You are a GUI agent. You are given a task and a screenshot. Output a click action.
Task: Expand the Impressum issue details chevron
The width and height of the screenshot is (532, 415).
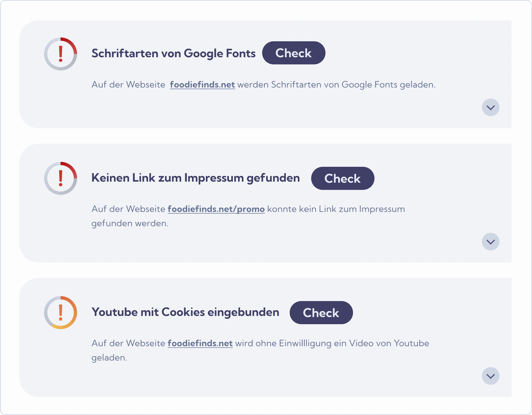point(490,242)
